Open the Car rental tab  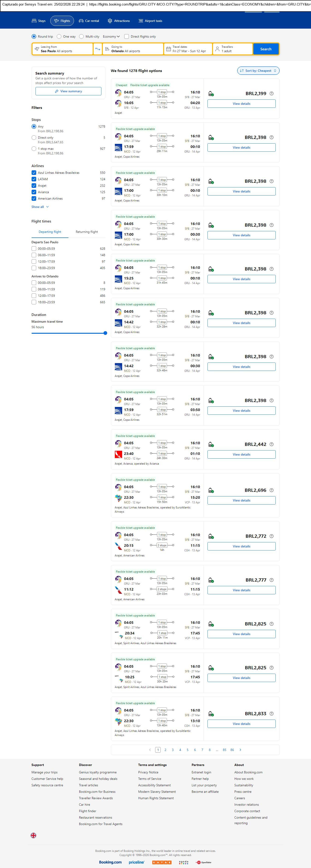click(89, 21)
